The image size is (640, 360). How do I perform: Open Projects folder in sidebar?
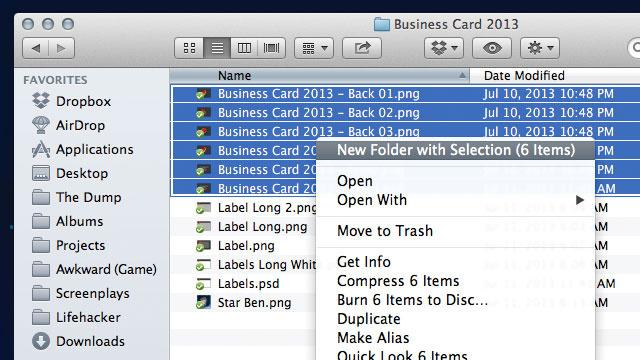[69, 245]
